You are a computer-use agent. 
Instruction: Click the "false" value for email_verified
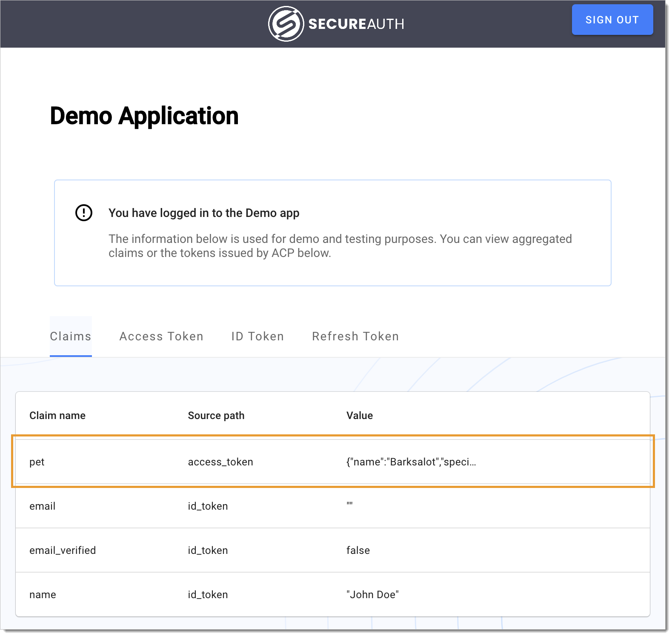(358, 550)
